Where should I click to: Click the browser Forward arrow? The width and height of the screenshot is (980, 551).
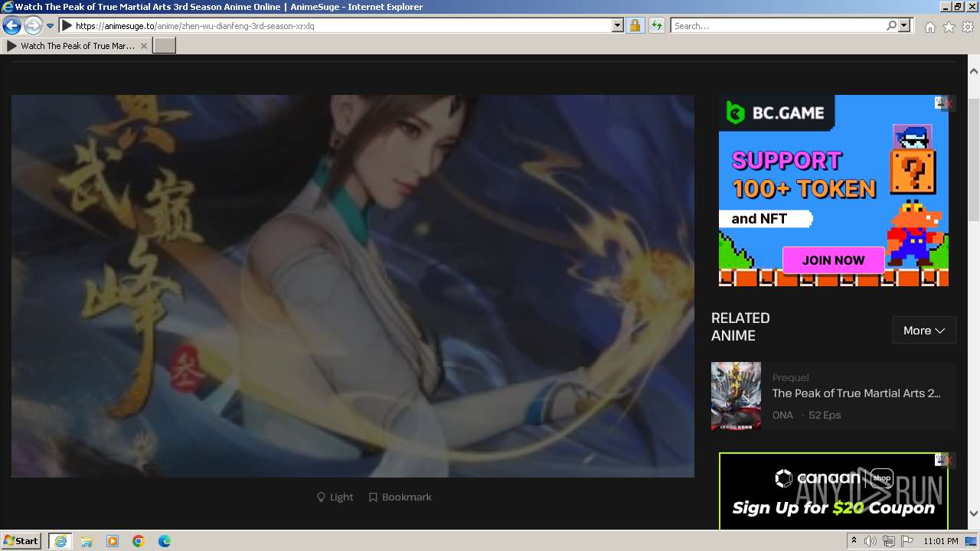point(33,26)
